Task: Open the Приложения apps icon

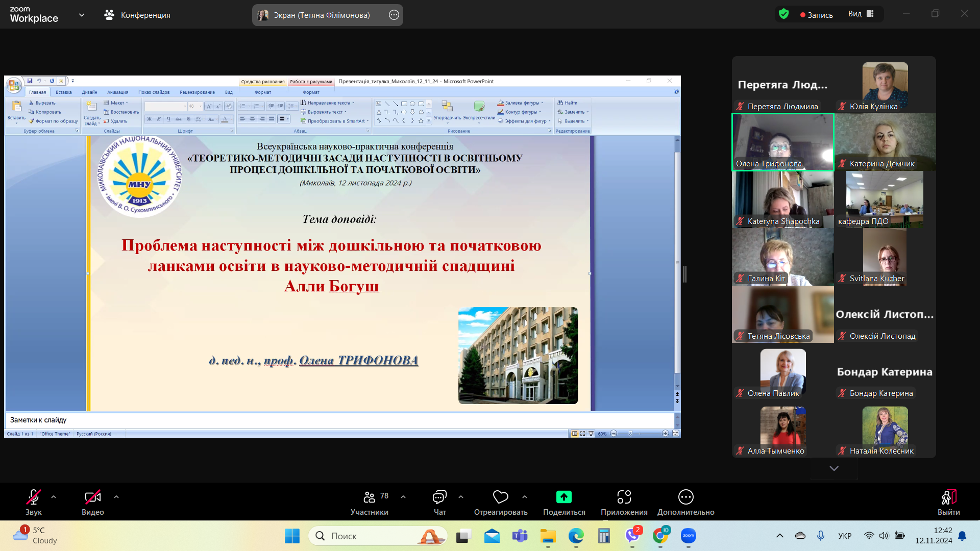Action: click(x=624, y=497)
